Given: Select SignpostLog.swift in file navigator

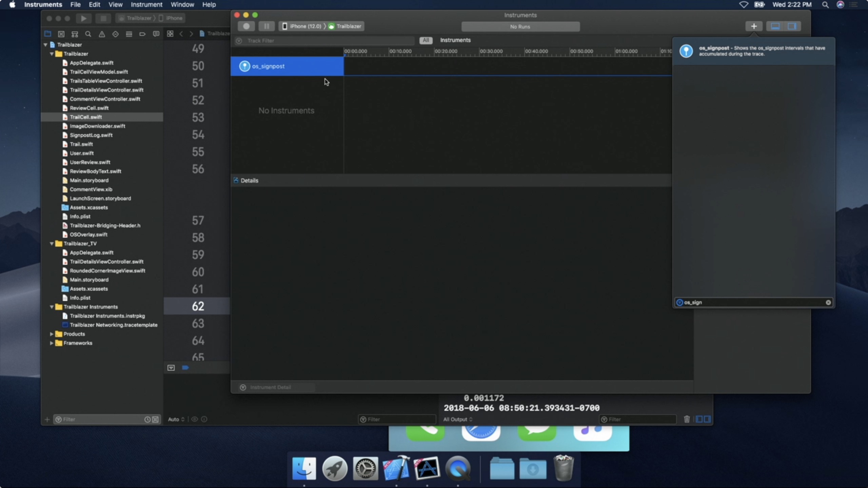Looking at the screenshot, I should pos(91,135).
